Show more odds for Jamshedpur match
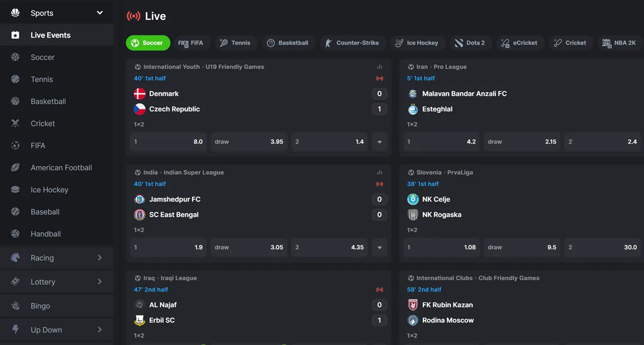The height and width of the screenshot is (345, 644). [379, 248]
